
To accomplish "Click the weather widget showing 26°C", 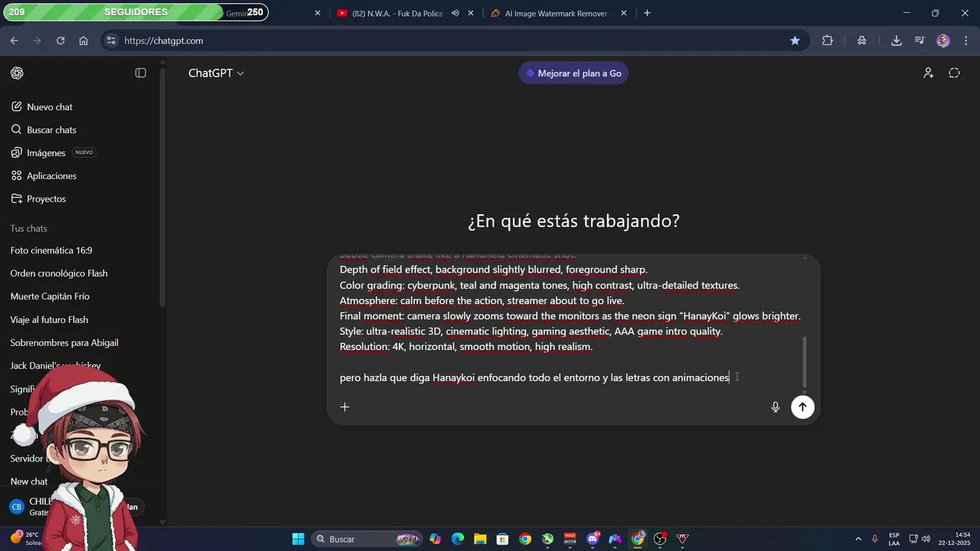I will pos(26,539).
